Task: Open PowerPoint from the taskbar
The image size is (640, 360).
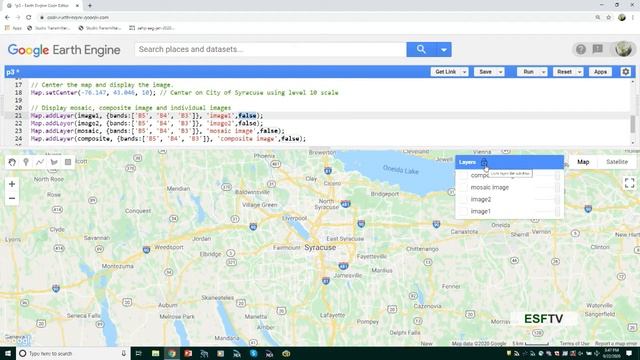Action: [188, 353]
